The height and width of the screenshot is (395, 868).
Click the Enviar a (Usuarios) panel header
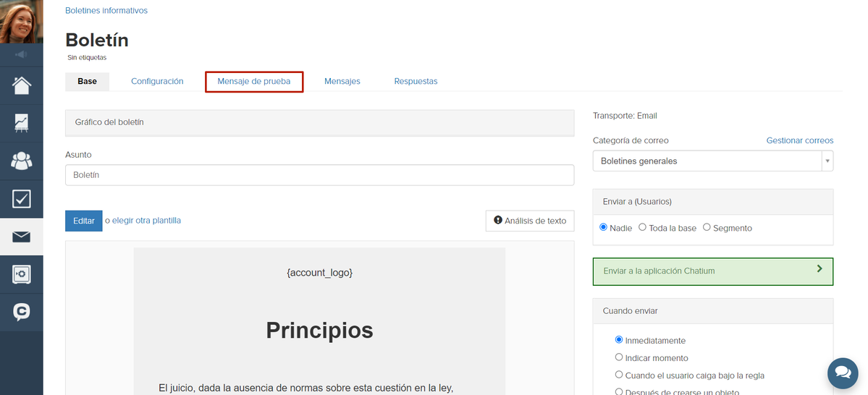coord(713,202)
